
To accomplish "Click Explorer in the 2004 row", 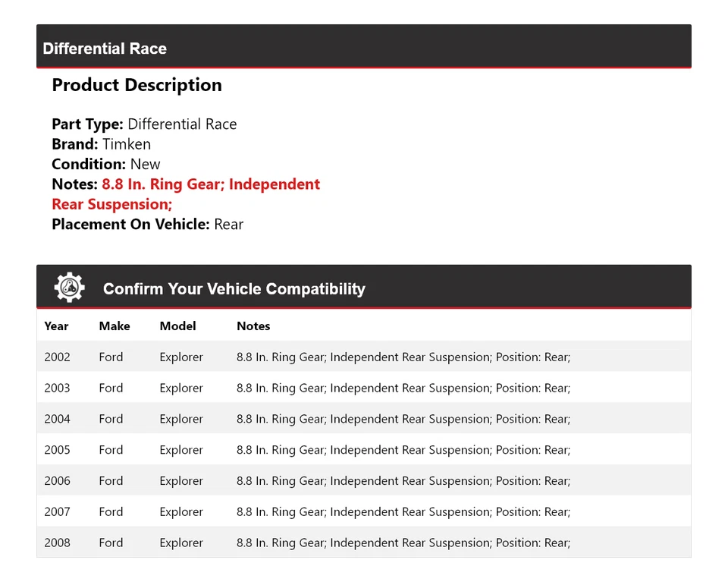I will coord(181,419).
